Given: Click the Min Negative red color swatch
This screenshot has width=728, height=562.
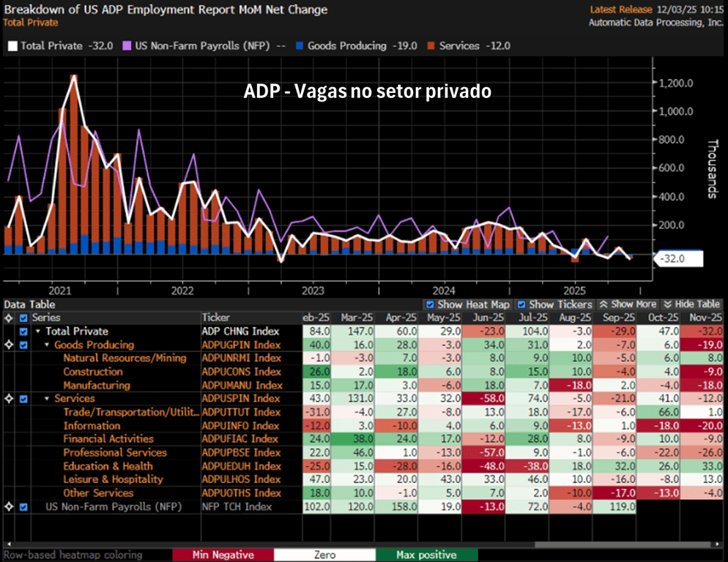Looking at the screenshot, I should [x=223, y=555].
